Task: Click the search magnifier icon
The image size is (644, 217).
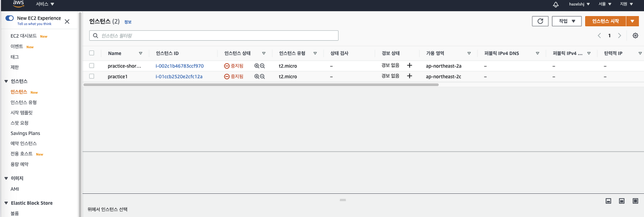Action: 95,36
